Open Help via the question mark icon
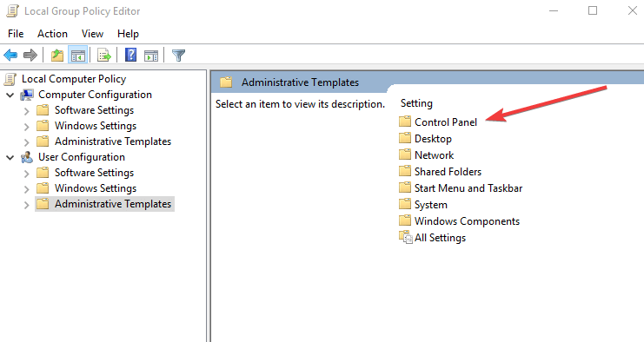This screenshot has width=644, height=342. pos(130,55)
